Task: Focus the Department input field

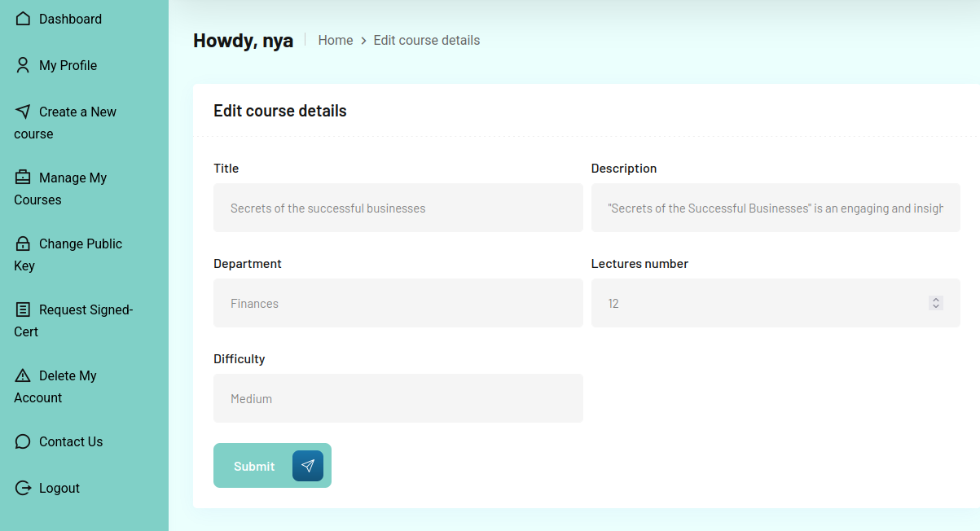Action: pos(398,303)
